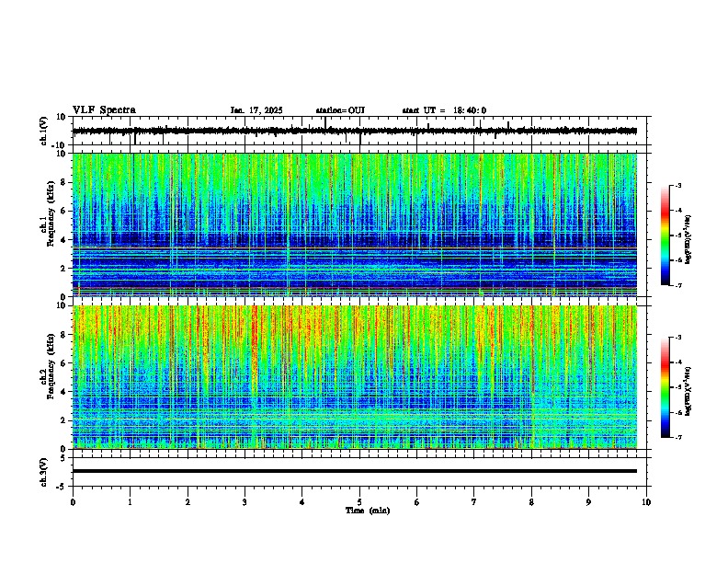Click time axis tick label "9"
The image size is (728, 563).
pos(589,502)
